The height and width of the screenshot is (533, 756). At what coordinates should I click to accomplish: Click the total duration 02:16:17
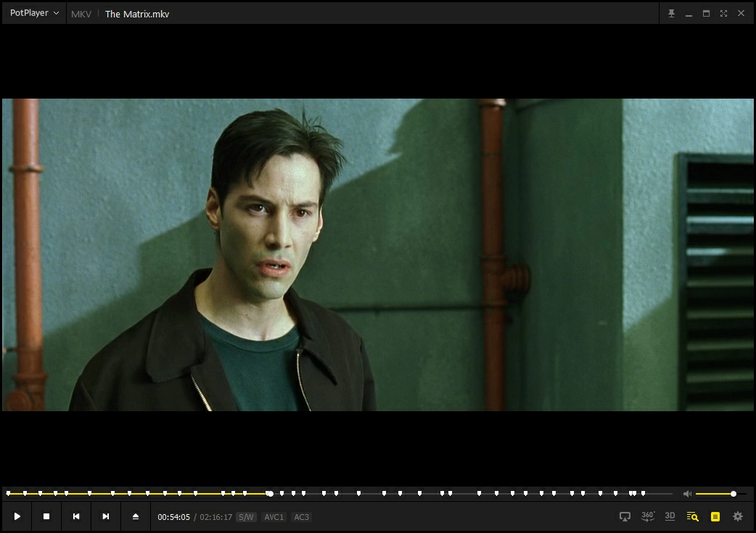(x=216, y=517)
